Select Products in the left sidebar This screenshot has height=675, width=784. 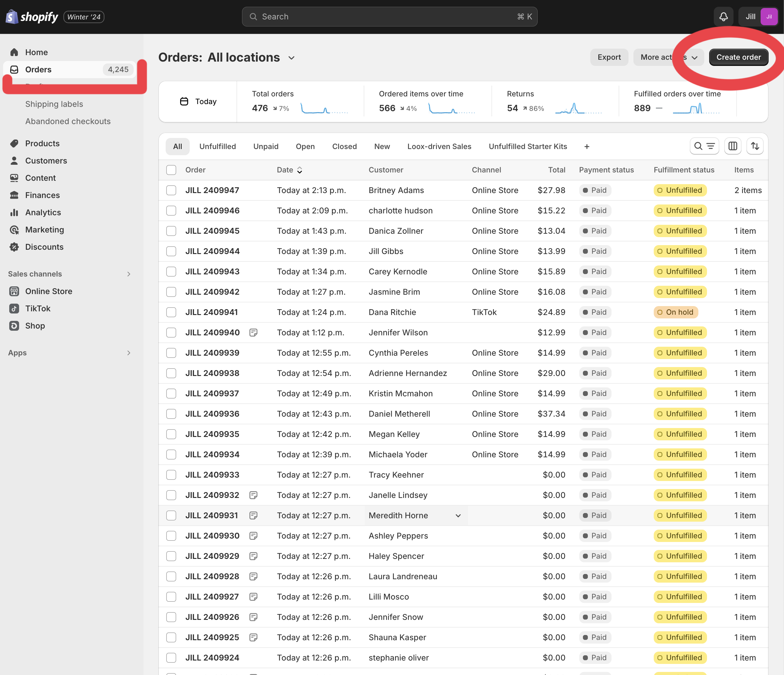click(x=42, y=143)
